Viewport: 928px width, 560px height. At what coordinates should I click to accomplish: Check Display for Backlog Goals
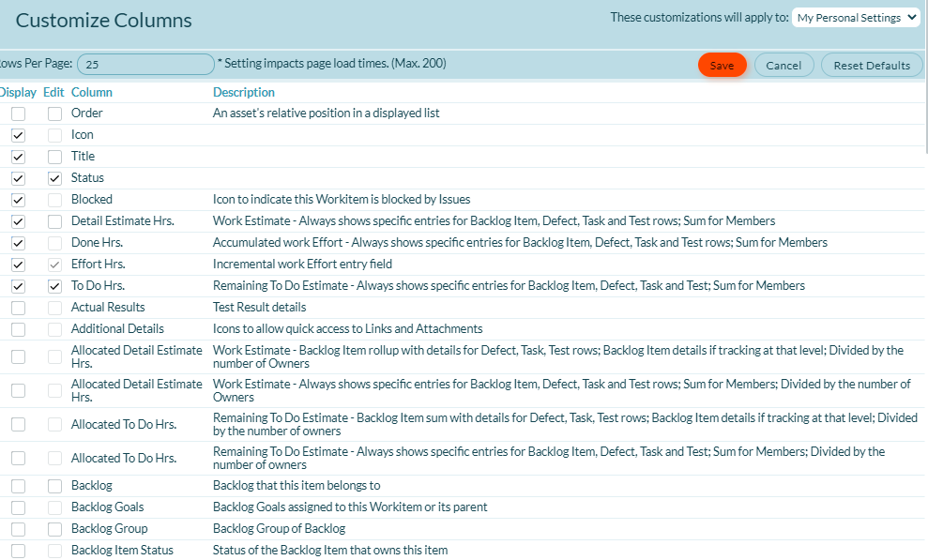19,507
